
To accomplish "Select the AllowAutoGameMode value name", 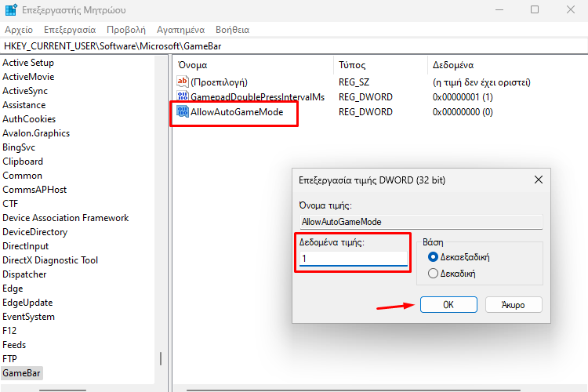I will tap(237, 112).
